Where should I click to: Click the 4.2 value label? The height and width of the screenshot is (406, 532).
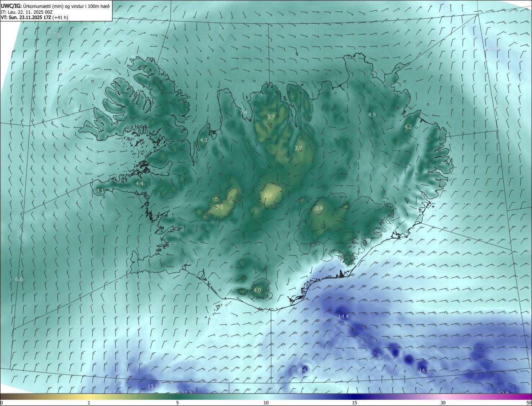[x=408, y=127]
